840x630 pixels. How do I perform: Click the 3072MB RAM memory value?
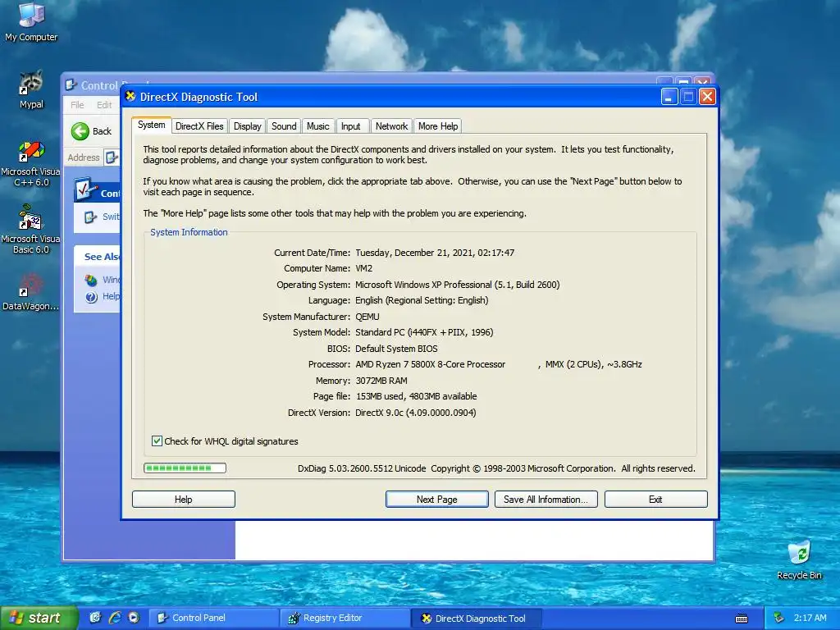(381, 381)
